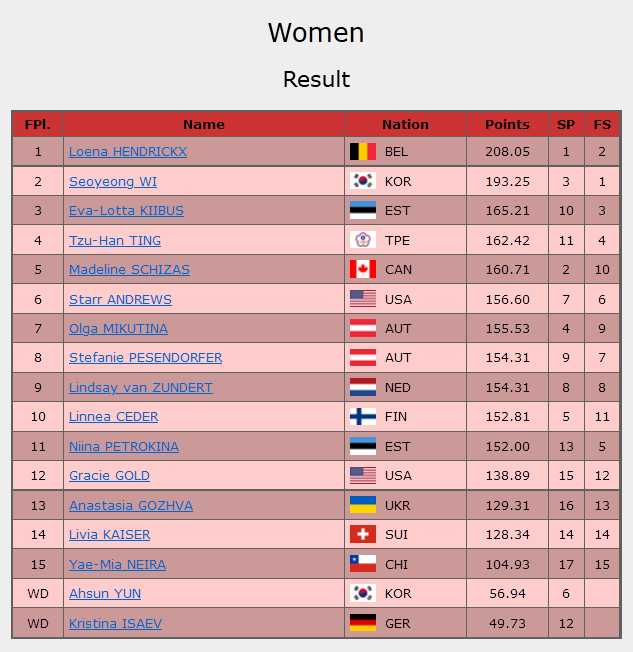Click the Belgium flag icon
Screen dimensions: 633x652
tap(362, 152)
